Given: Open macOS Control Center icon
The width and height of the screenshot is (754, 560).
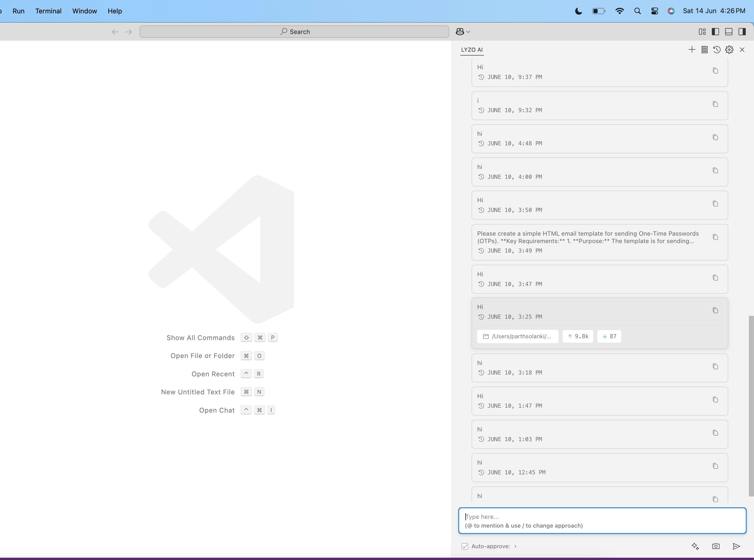Looking at the screenshot, I should (654, 11).
